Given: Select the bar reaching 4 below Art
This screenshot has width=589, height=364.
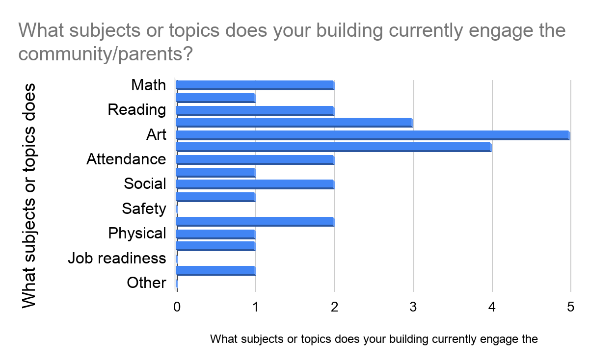Looking at the screenshot, I should click(334, 147).
